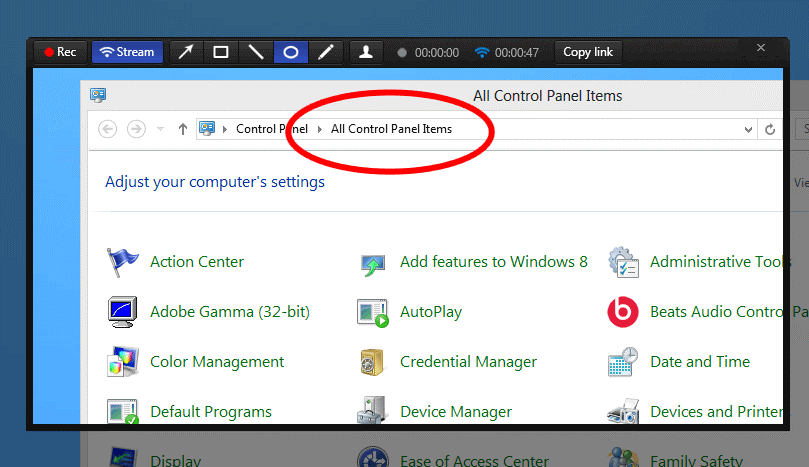The image size is (809, 467).
Task: Open Add features to Windows 8
Action: [494, 262]
